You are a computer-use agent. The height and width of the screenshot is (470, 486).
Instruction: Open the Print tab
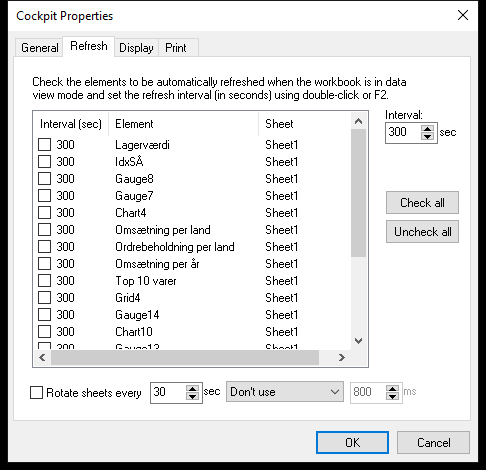pyautogui.click(x=178, y=48)
